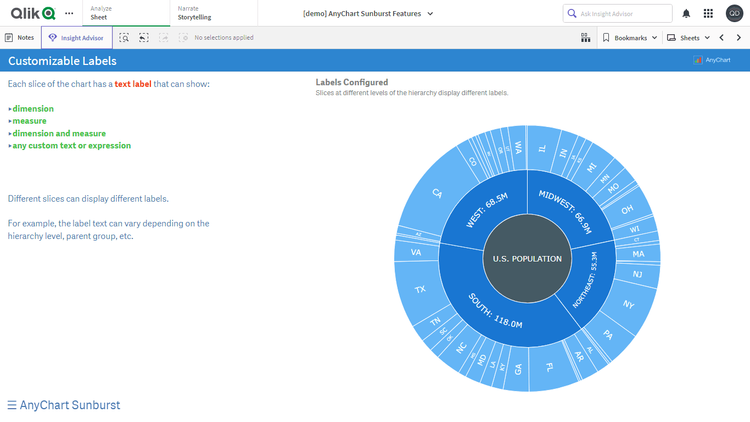
Task: Open the three-dot navigation menu
Action: click(69, 13)
